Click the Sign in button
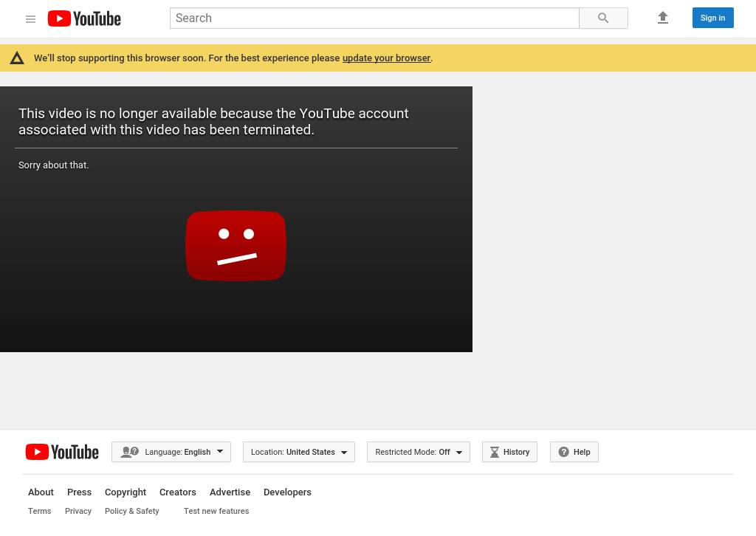 [712, 18]
